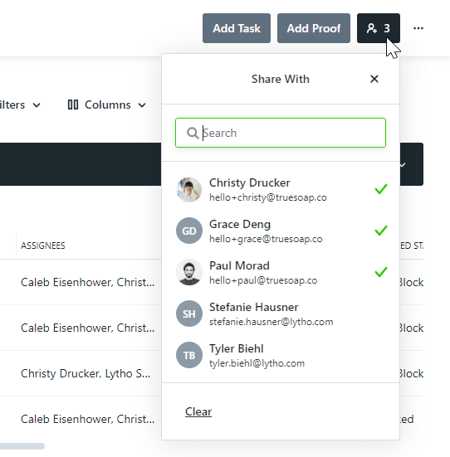Open the three-dot more options menu
Image resolution: width=450 pixels, height=457 pixels.
tap(418, 28)
